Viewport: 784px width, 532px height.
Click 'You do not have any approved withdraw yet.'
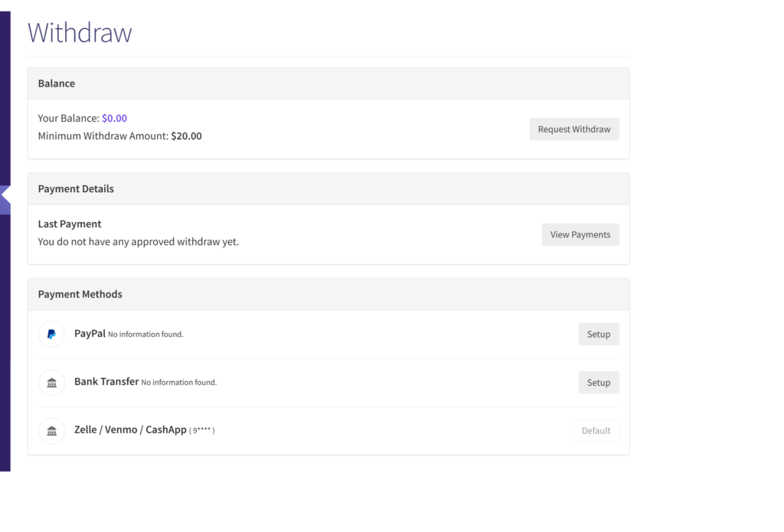(x=139, y=241)
